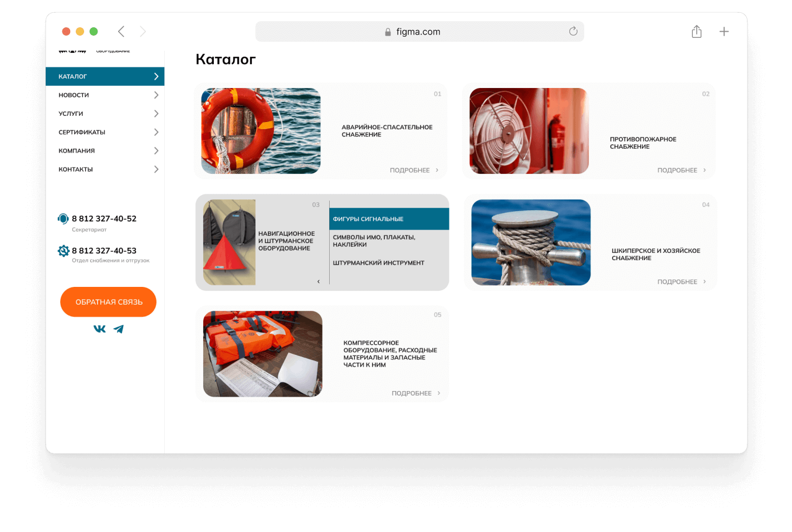Click the figma.com address bar
Viewport: 792px width, 532px height.
click(419, 32)
